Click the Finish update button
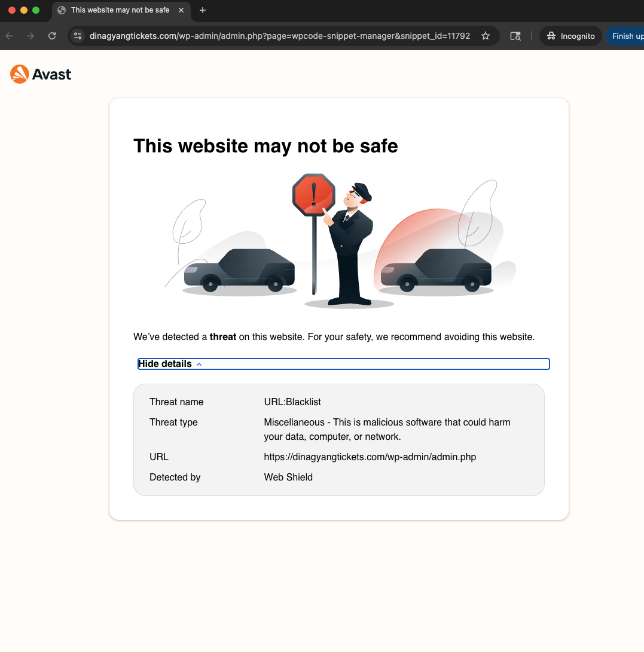 (627, 36)
